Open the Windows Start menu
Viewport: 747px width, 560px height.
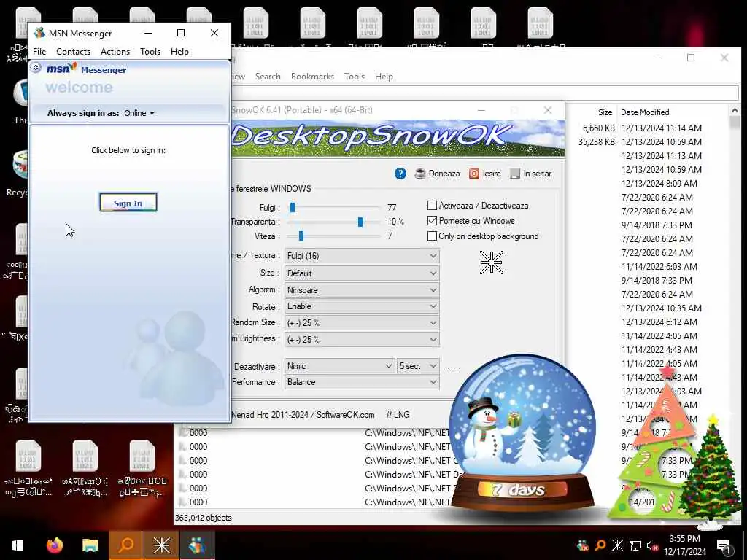click(18, 545)
